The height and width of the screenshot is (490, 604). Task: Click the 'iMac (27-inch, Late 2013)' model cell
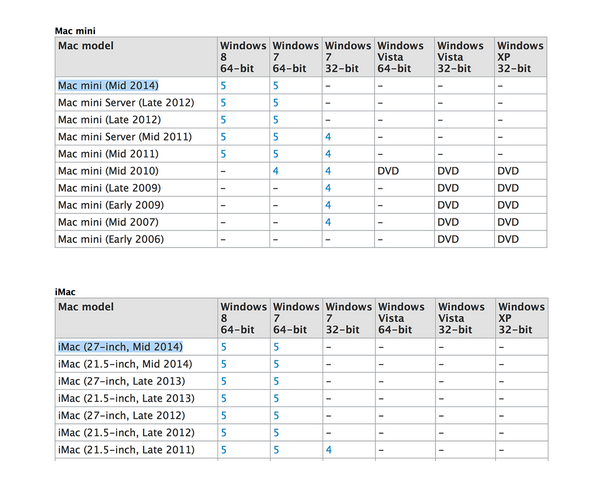(x=136, y=381)
